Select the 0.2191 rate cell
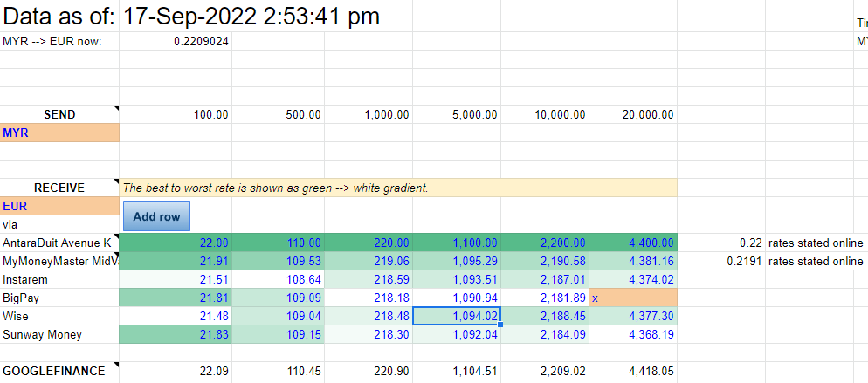Viewport: 868px width, 383px height. (721, 261)
